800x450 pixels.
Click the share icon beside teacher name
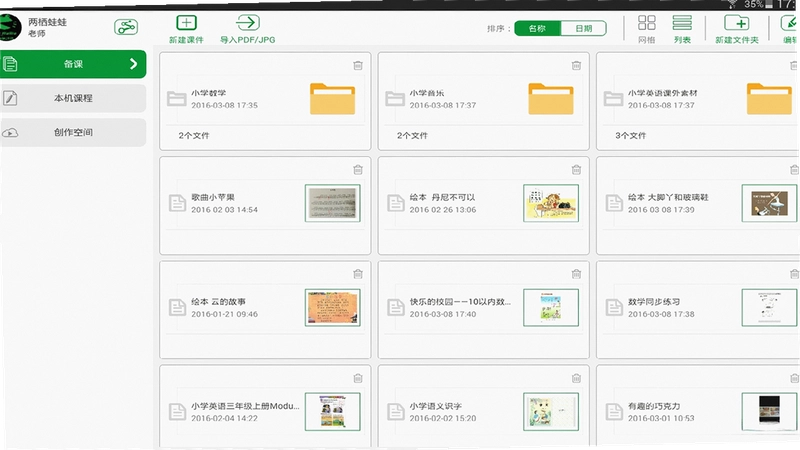126,27
